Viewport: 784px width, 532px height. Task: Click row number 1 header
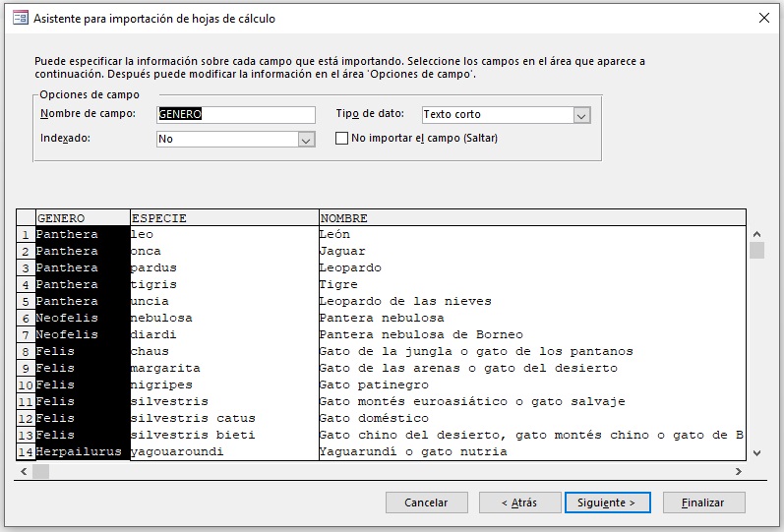[26, 234]
